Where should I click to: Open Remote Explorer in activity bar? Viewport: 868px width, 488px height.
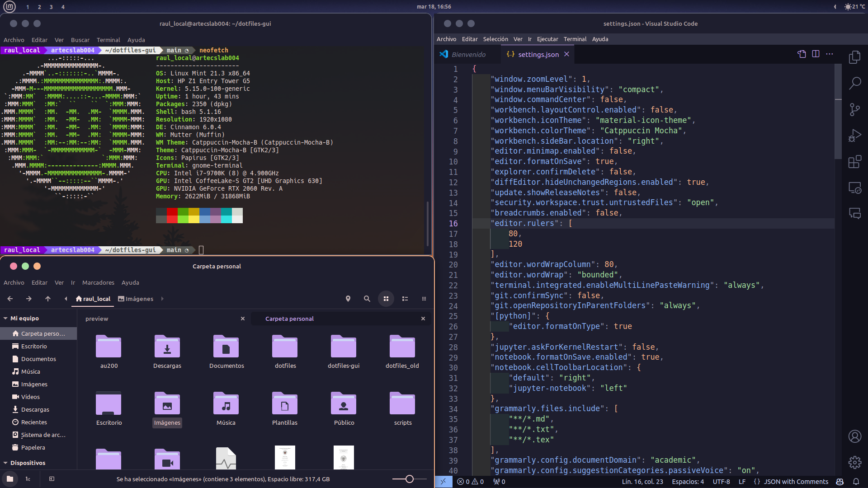pyautogui.click(x=854, y=188)
